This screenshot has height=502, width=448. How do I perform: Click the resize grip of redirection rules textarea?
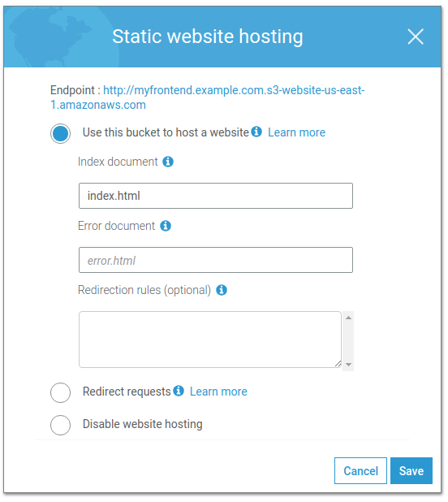[338, 364]
